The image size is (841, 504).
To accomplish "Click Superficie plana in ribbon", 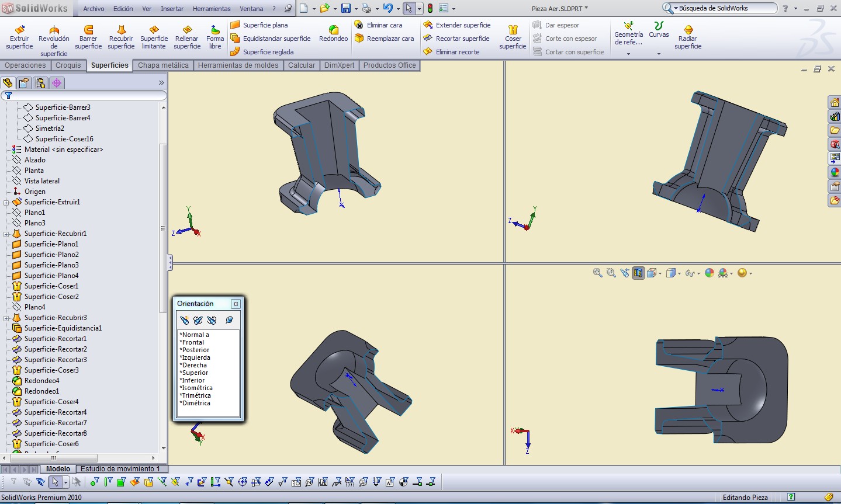I will tap(259, 25).
